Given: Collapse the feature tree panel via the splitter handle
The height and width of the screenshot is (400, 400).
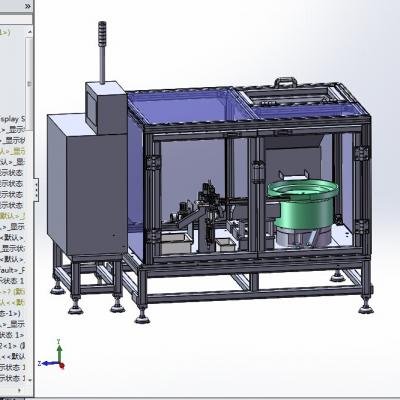Looking at the screenshot, I should [36, 189].
